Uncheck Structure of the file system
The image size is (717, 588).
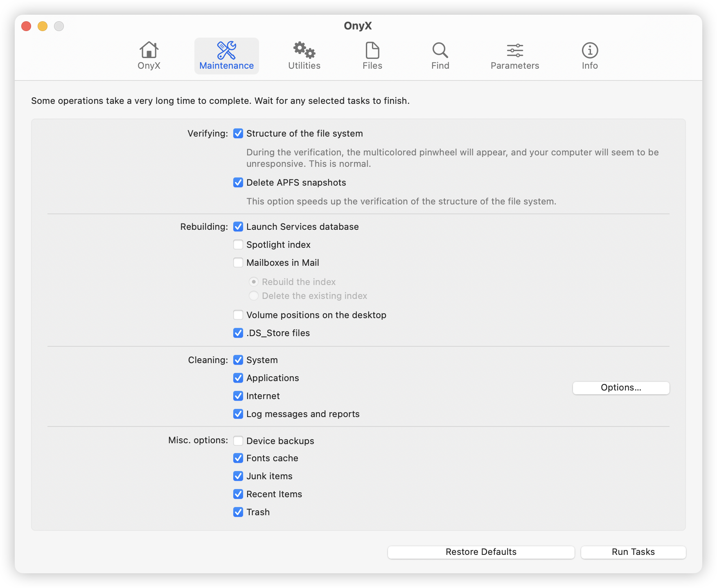[x=238, y=133]
